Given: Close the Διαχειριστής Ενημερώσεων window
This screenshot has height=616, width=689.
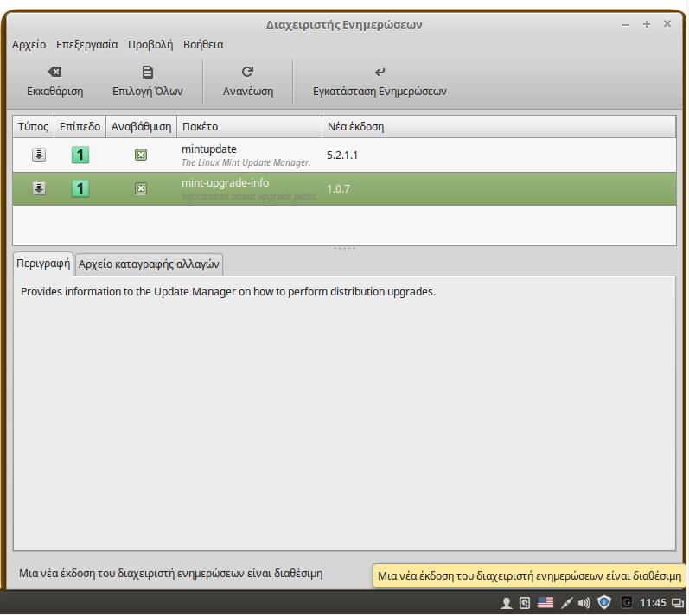Looking at the screenshot, I should click(667, 23).
